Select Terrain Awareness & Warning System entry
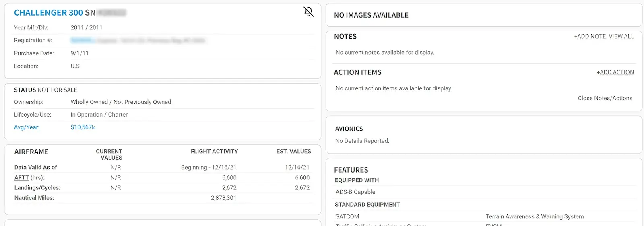The width and height of the screenshot is (644, 226). pos(535,217)
